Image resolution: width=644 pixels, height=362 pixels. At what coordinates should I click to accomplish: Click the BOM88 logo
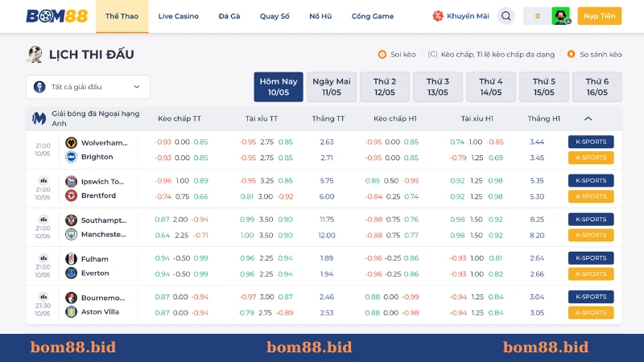[x=56, y=16]
